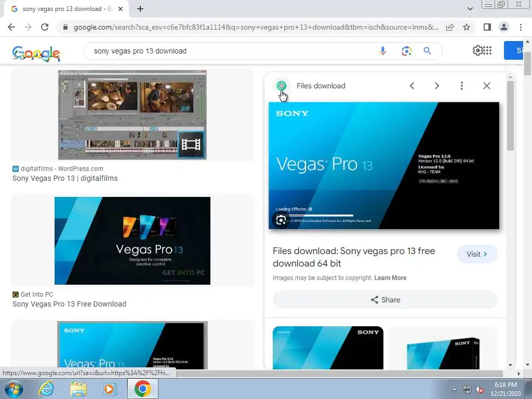
Task: Open the tab search dropdown arrow
Action: tap(470, 9)
